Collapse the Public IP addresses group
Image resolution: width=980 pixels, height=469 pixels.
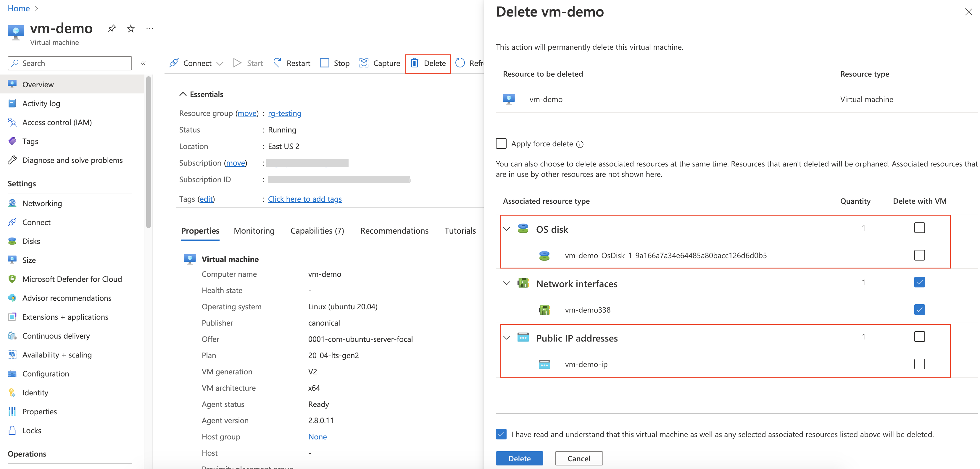click(x=506, y=337)
